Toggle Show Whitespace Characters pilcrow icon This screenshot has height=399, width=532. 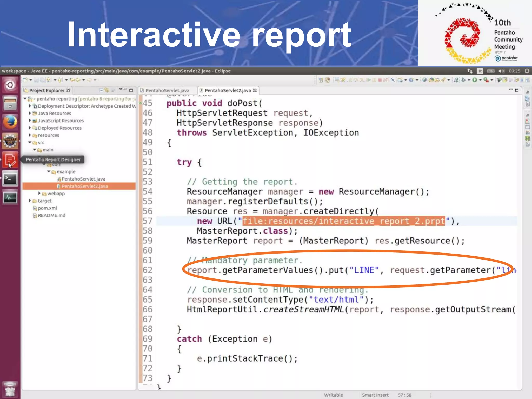tap(528, 80)
